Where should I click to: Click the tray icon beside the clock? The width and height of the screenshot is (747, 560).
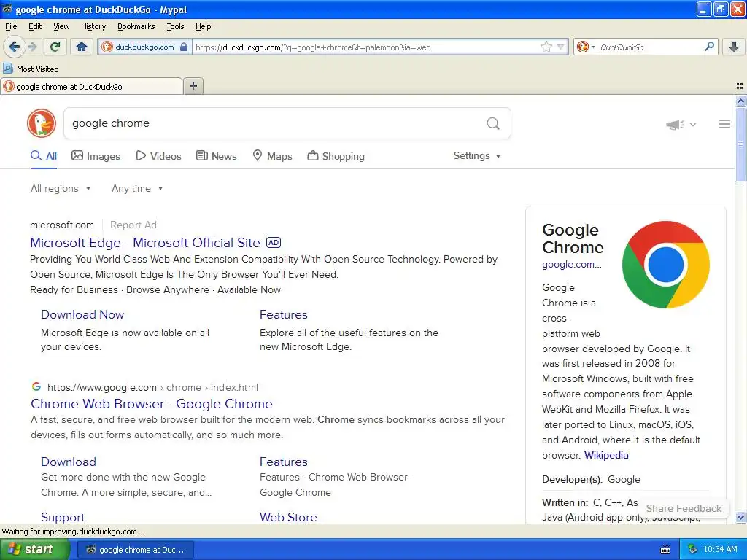coord(692,549)
